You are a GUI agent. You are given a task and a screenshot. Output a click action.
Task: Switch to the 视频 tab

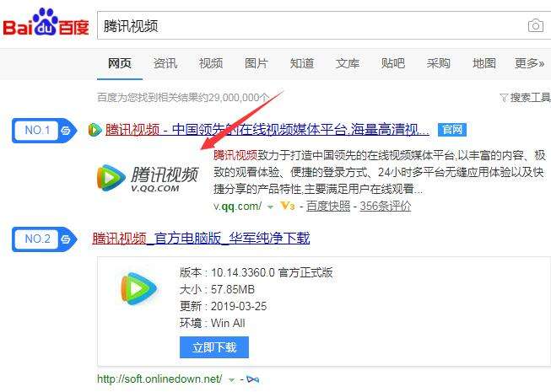pos(211,63)
